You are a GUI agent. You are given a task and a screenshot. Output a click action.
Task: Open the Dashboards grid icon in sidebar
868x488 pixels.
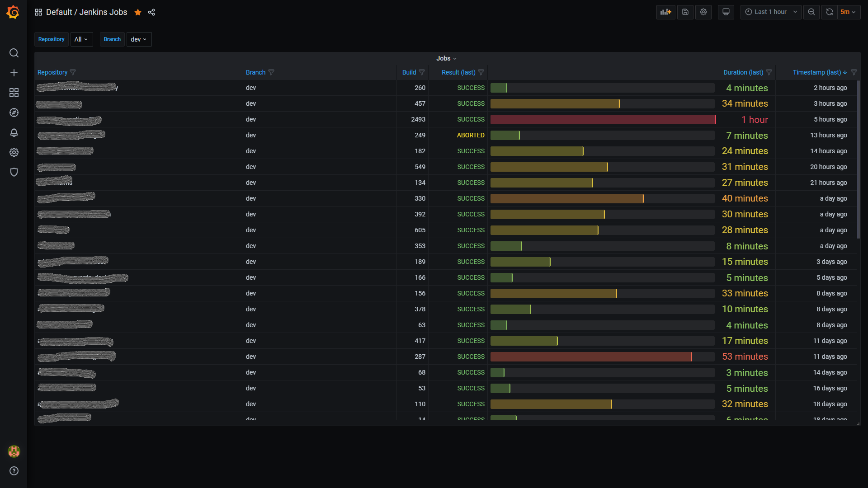[14, 93]
